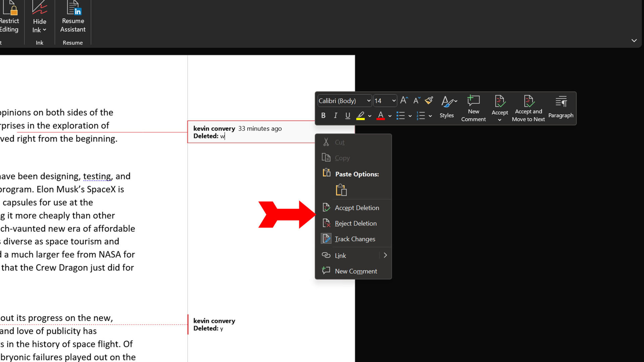Choose Reject Deletion from context menu
644x362 pixels.
pyautogui.click(x=355, y=223)
